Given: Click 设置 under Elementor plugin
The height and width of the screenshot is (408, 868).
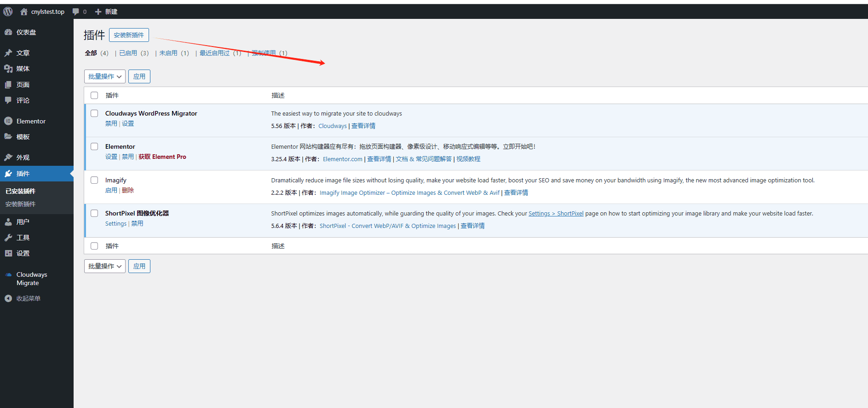Looking at the screenshot, I should (x=111, y=157).
